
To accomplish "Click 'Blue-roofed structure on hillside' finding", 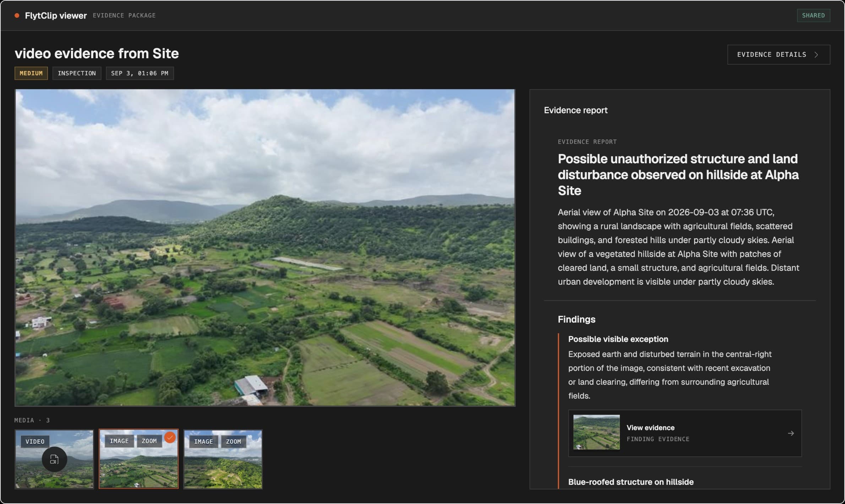I will pyautogui.click(x=631, y=482).
